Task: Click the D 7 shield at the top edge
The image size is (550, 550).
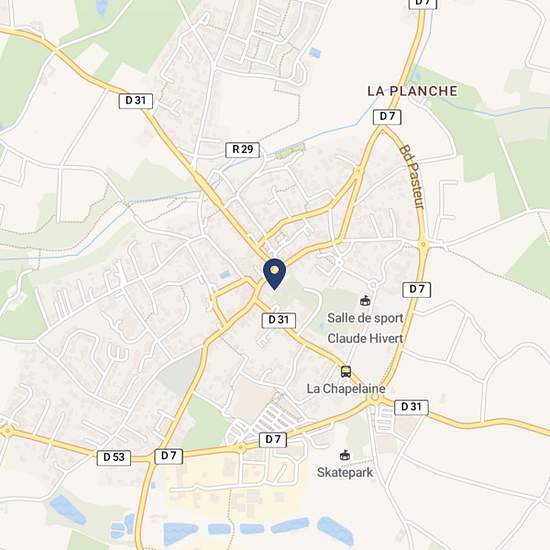Action: point(423,3)
